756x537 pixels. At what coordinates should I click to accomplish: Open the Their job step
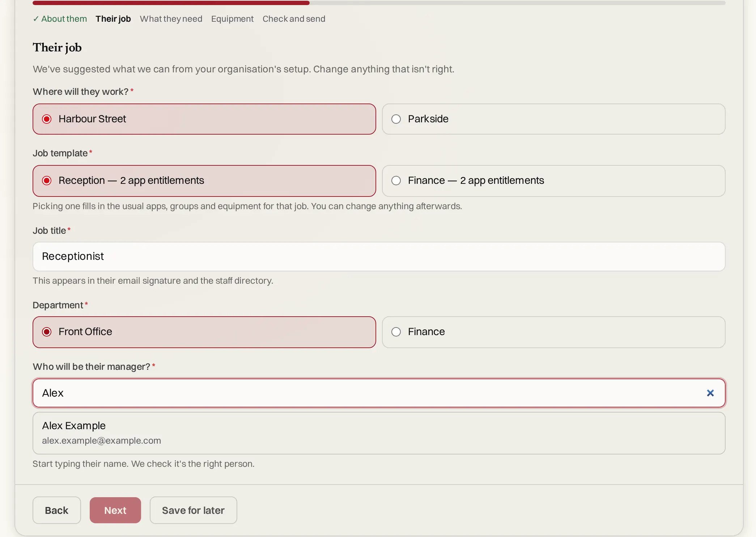click(113, 19)
